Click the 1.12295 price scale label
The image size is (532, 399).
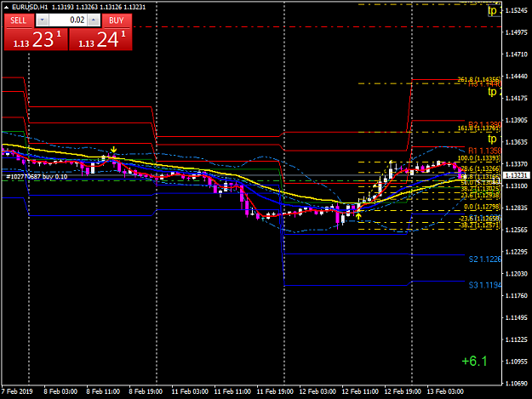point(517,252)
